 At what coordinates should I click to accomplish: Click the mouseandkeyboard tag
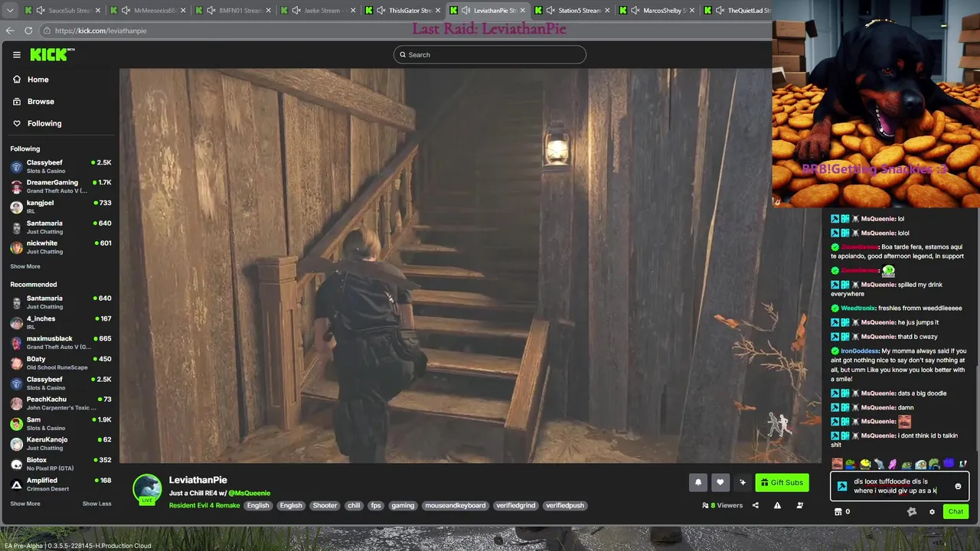point(456,505)
